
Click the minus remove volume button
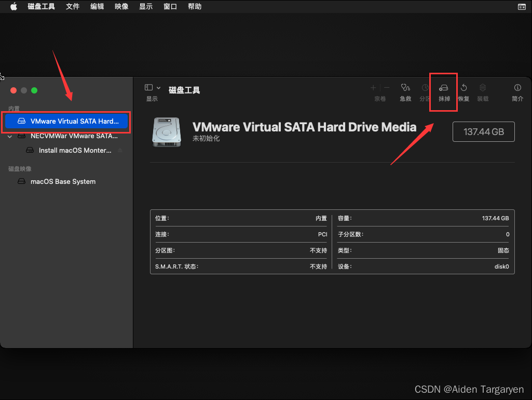[x=387, y=88]
